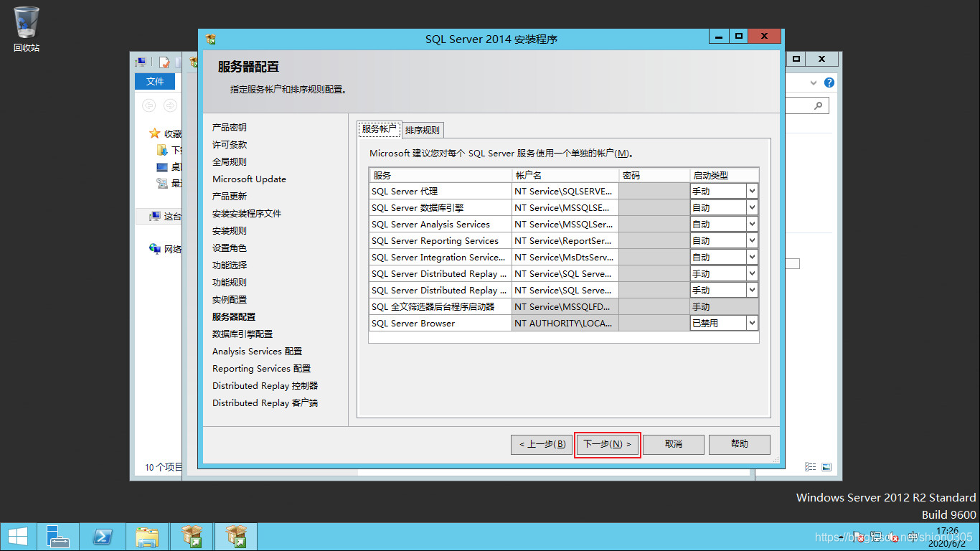Click 产品密钥 in the setup steps list
980x551 pixels.
tap(230, 127)
